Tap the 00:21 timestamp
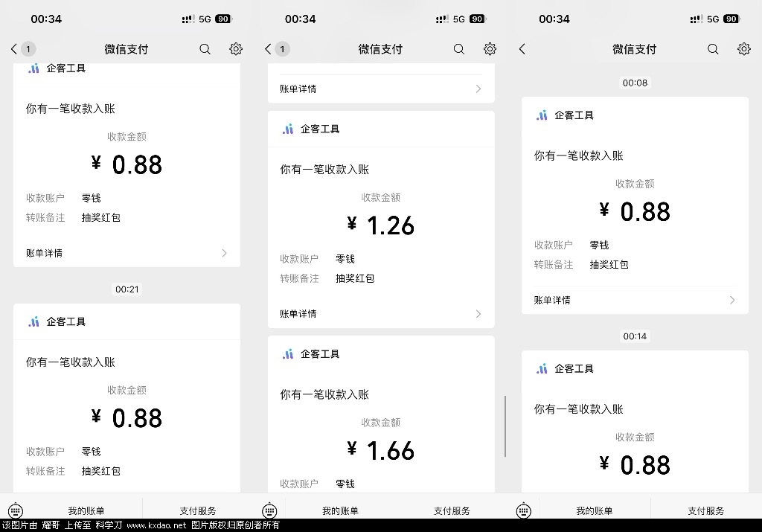Image resolution: width=762 pixels, height=532 pixels. (x=127, y=289)
